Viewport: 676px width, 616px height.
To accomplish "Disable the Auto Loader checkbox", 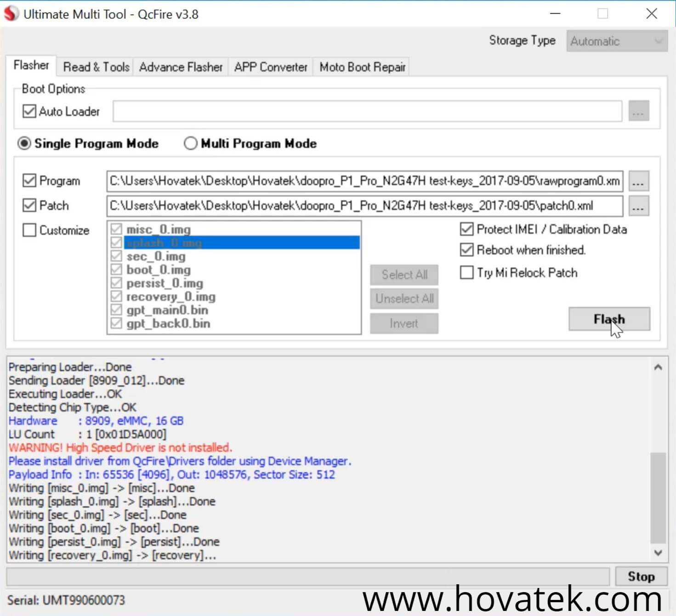I will (29, 112).
